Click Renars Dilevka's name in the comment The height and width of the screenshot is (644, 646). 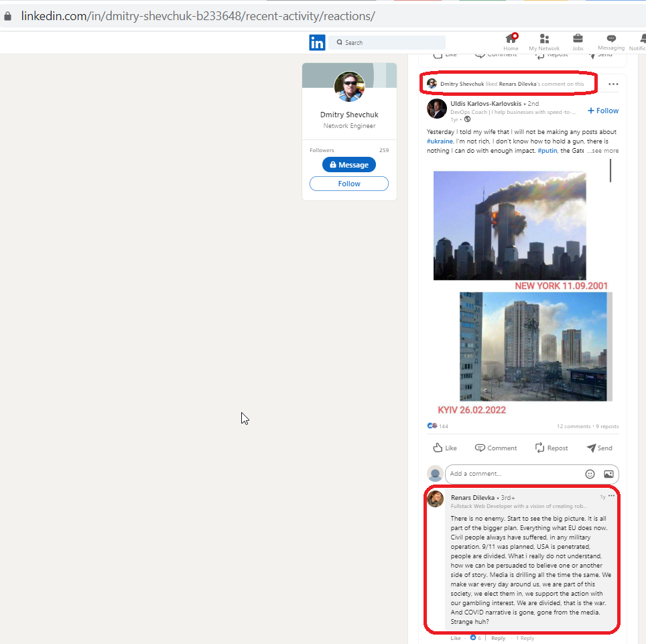click(472, 498)
